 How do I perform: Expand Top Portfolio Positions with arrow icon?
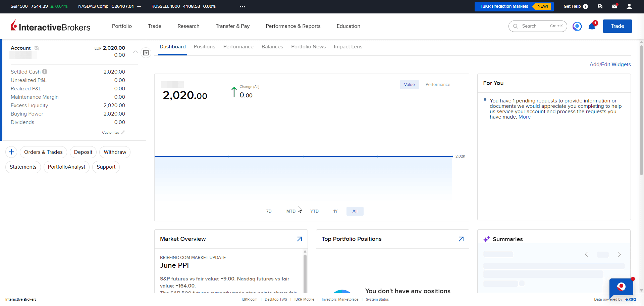461,239
